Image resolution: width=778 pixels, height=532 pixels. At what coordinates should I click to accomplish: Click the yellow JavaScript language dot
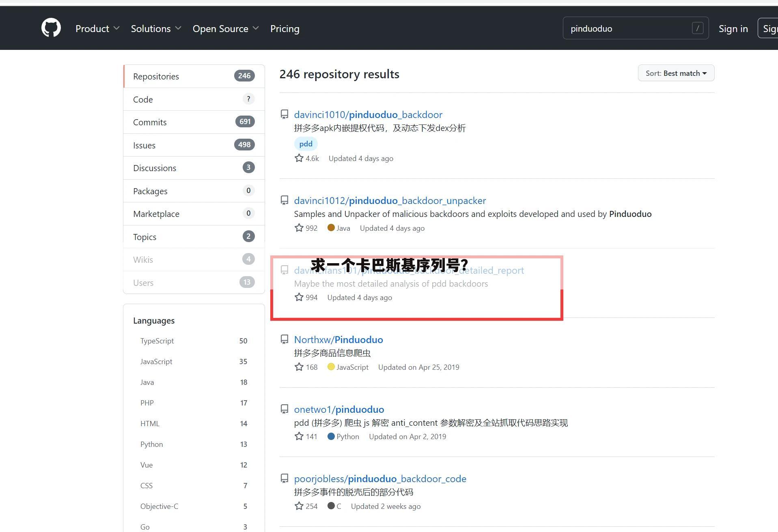coord(331,367)
